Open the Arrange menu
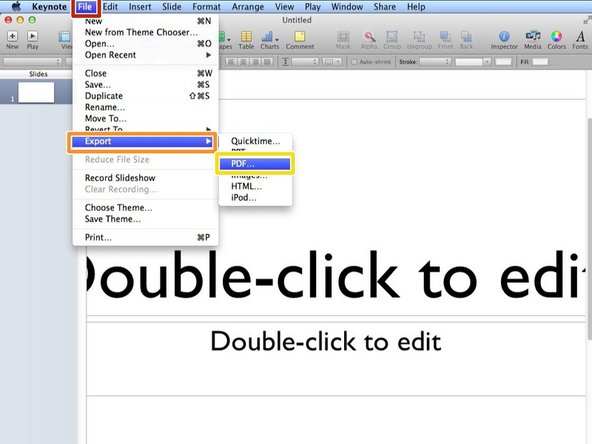The image size is (592, 444). (x=248, y=7)
